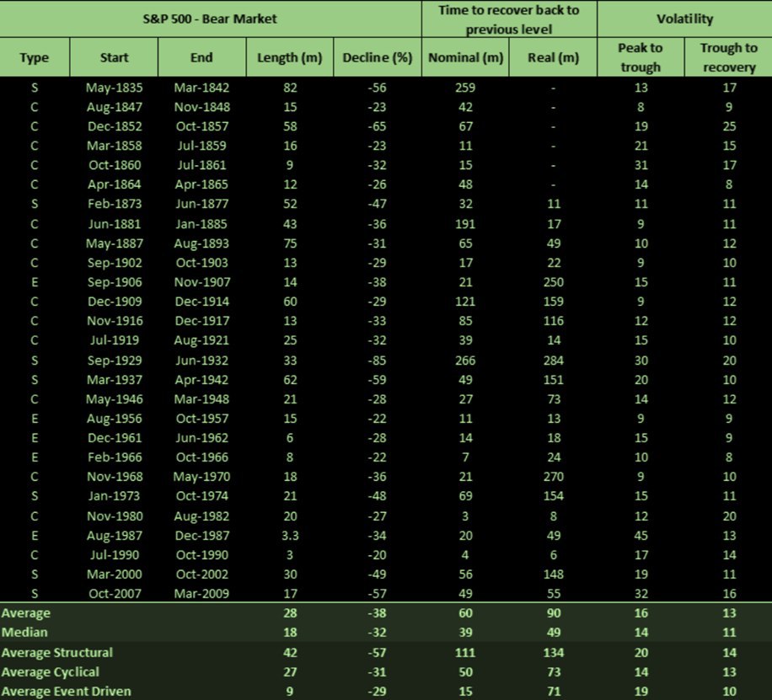
Task: Select the 'Jan-1973' start date
Action: [115, 495]
